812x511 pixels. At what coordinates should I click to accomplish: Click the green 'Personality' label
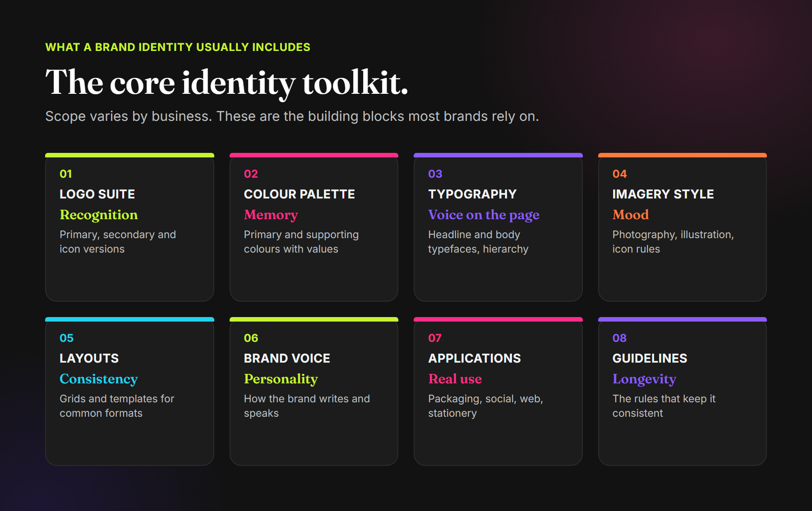tap(281, 379)
